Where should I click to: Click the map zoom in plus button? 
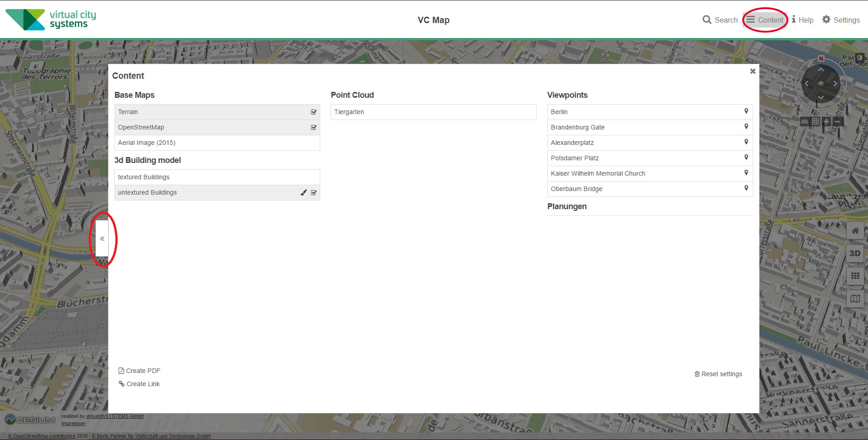826,121
